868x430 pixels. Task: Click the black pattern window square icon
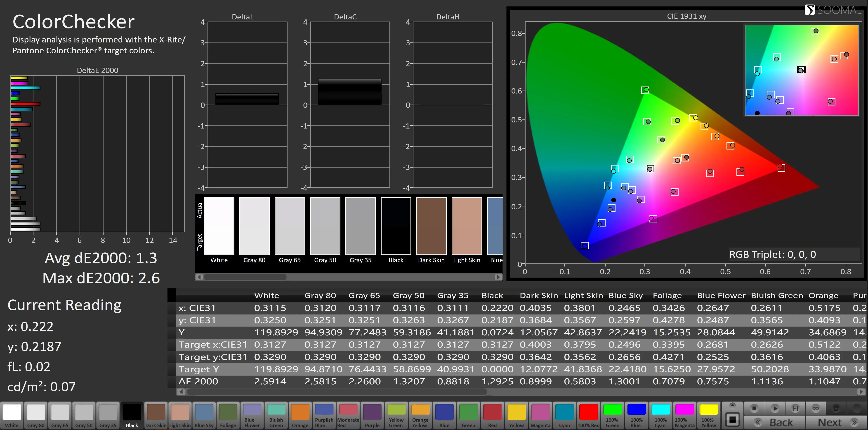[x=732, y=420]
